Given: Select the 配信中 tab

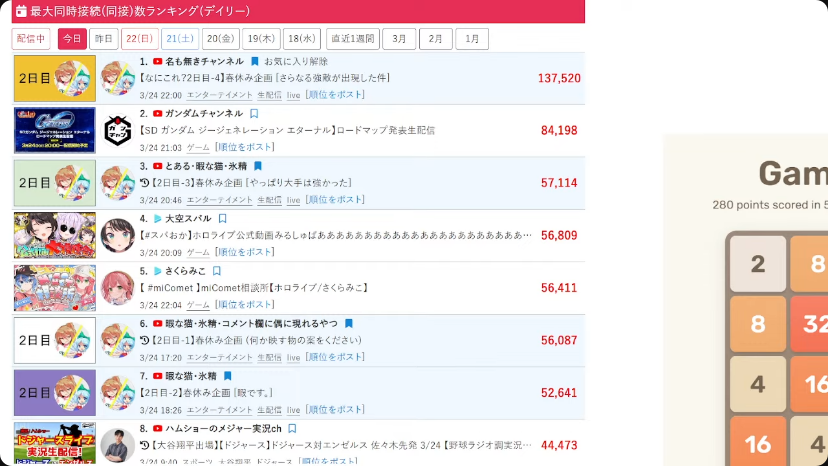Looking at the screenshot, I should 31,39.
